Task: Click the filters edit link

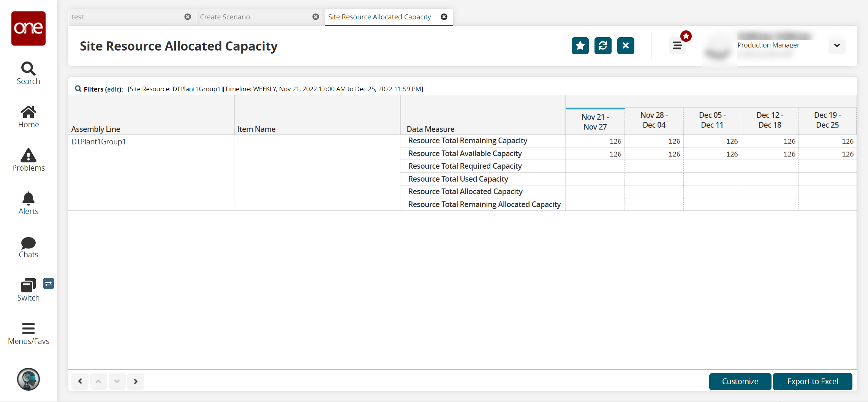Action: (113, 89)
